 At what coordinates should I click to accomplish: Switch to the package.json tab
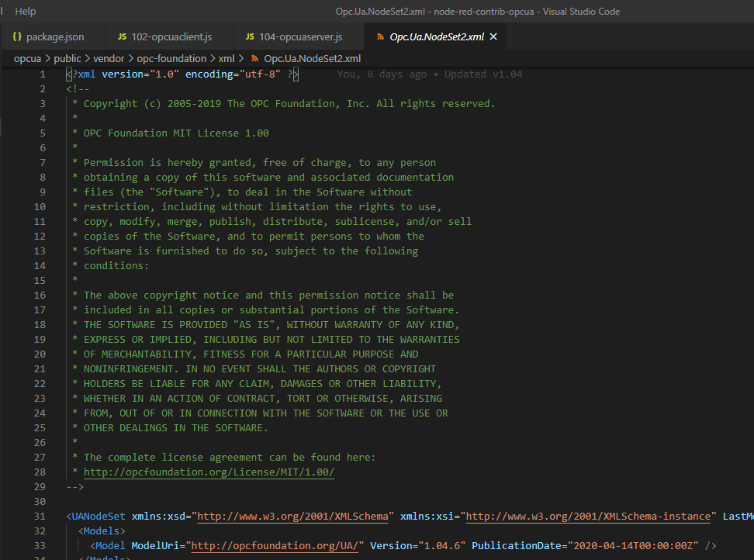point(53,36)
